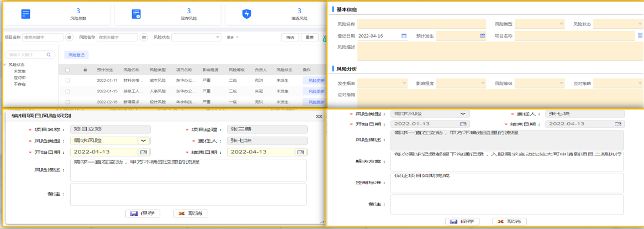Click the 风险登记 button

(76, 55)
